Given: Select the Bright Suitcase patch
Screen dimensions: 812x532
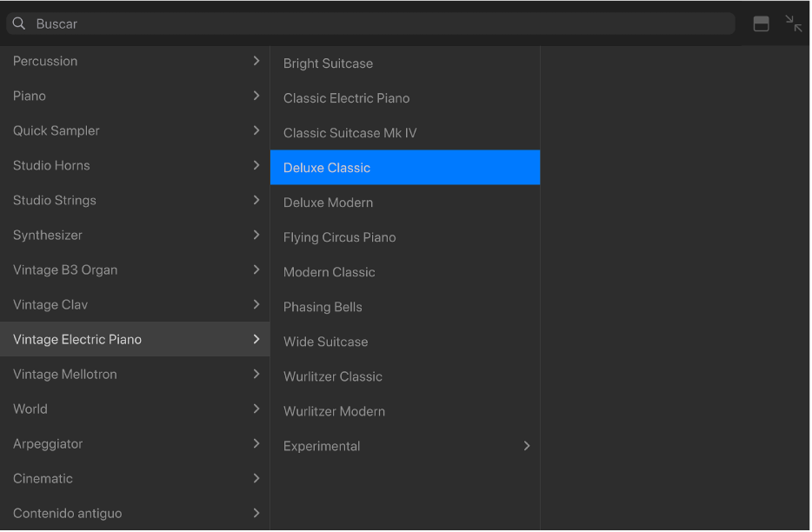Looking at the screenshot, I should tap(328, 63).
